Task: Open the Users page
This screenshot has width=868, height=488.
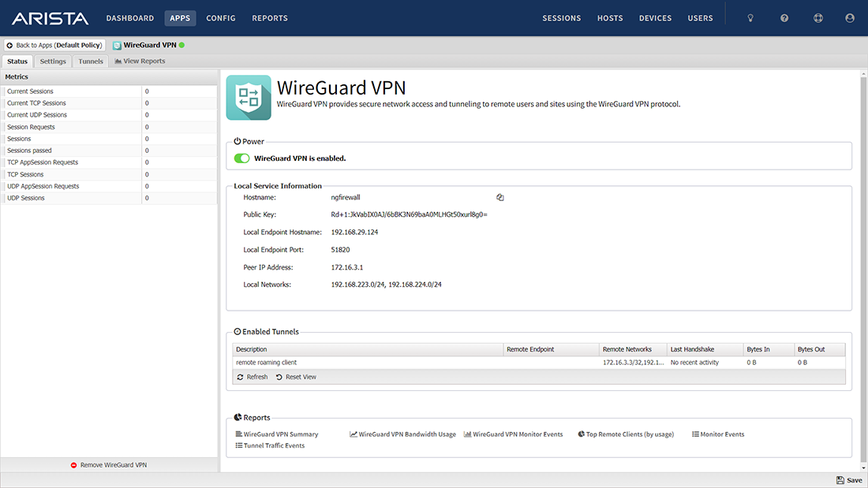Action: (x=700, y=18)
